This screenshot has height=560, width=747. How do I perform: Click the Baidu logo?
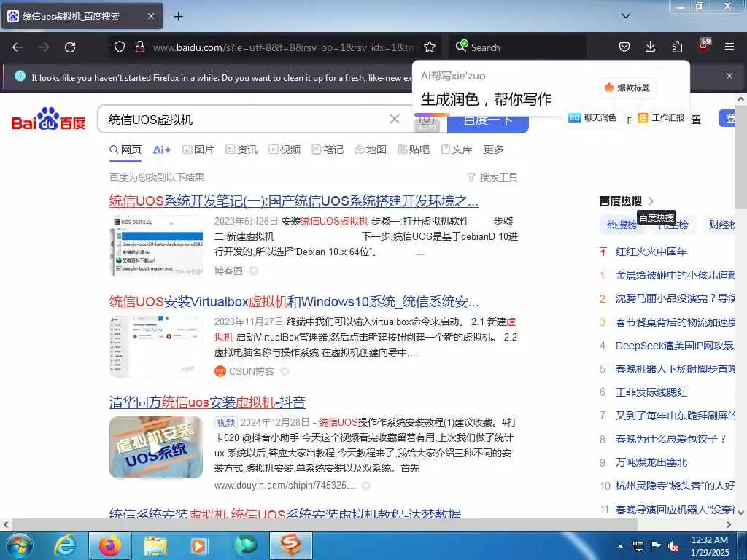point(48,119)
